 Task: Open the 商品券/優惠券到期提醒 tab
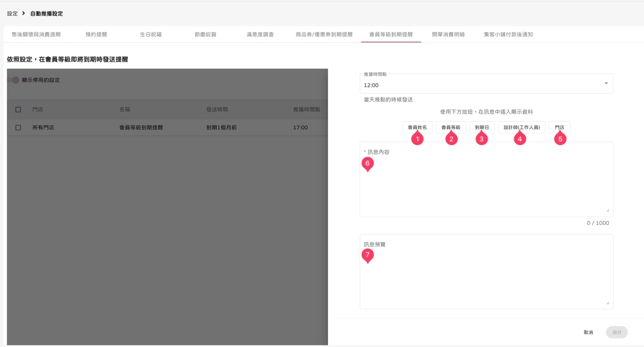324,34
